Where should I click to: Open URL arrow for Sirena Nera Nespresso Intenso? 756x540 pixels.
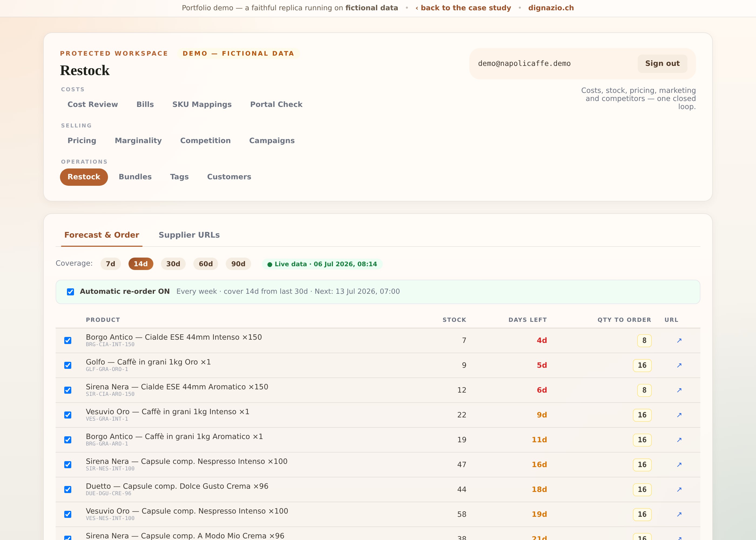click(679, 464)
